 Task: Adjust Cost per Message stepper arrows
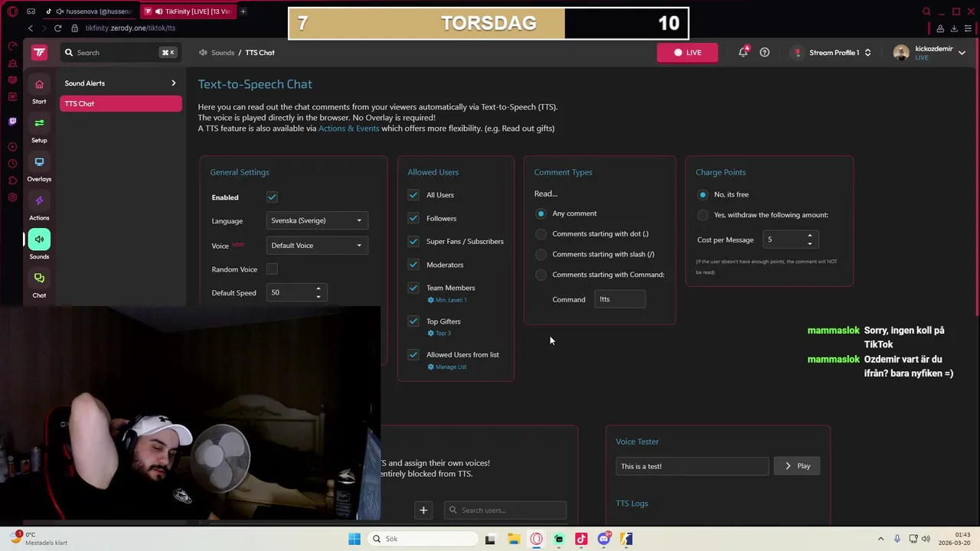(x=810, y=240)
